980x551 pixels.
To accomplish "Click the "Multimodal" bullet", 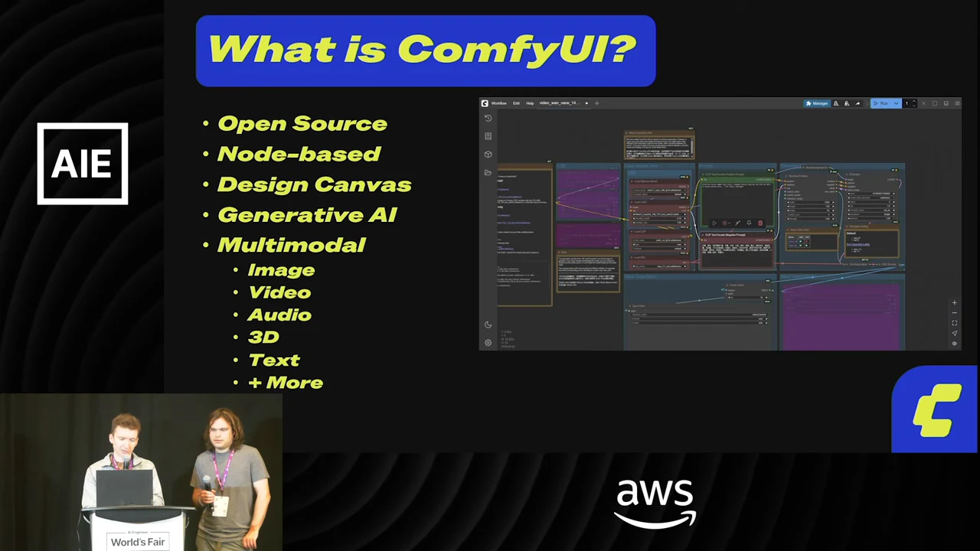I will [x=292, y=245].
